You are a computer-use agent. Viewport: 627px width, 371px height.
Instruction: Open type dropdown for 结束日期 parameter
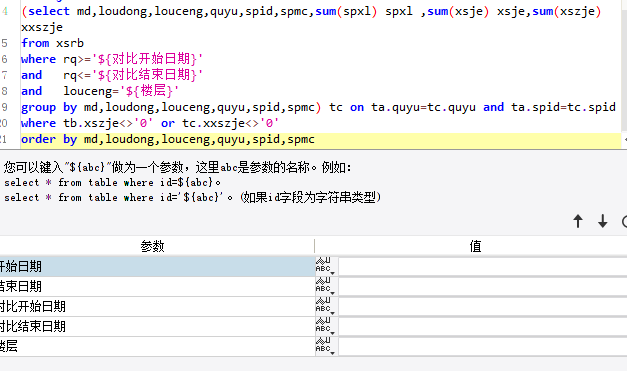326,287
